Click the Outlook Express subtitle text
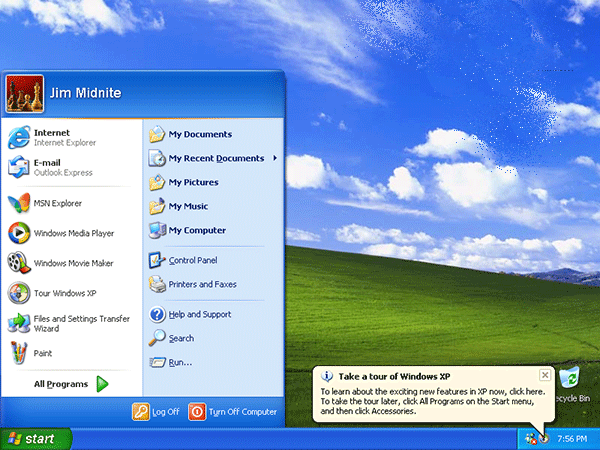Image resolution: width=600 pixels, height=450 pixels. (63, 173)
